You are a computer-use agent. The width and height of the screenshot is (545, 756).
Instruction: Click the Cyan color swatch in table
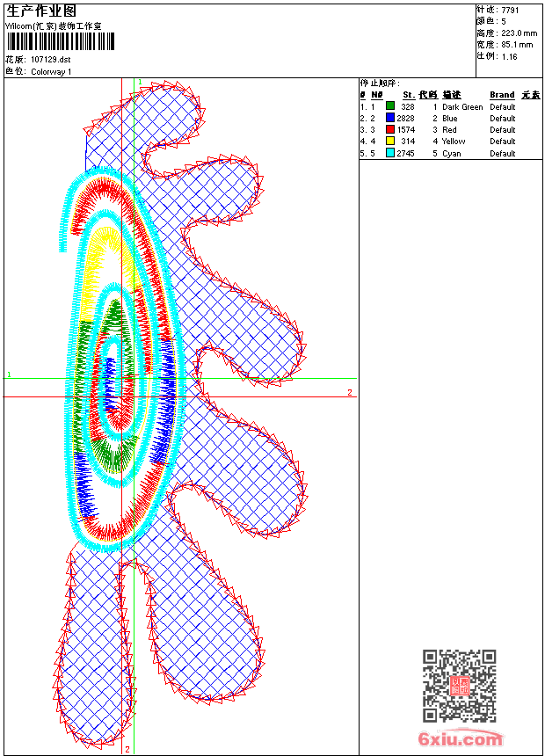(x=390, y=152)
